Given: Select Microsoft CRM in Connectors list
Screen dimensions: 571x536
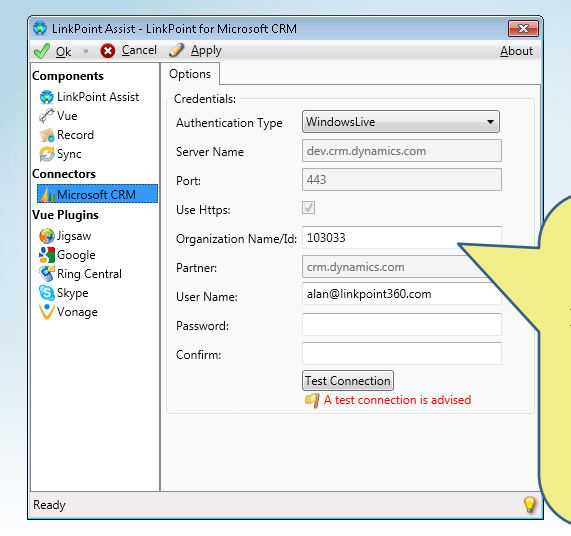Looking at the screenshot, I should (97, 194).
